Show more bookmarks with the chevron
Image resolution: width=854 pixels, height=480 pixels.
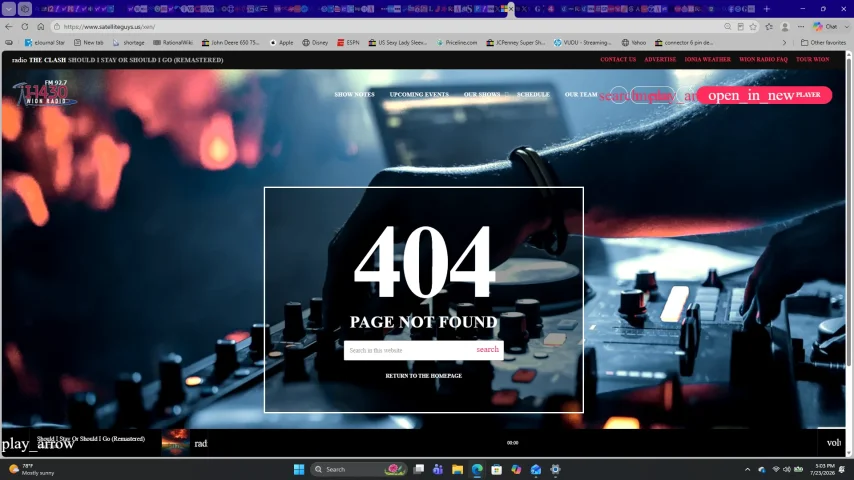coord(784,42)
